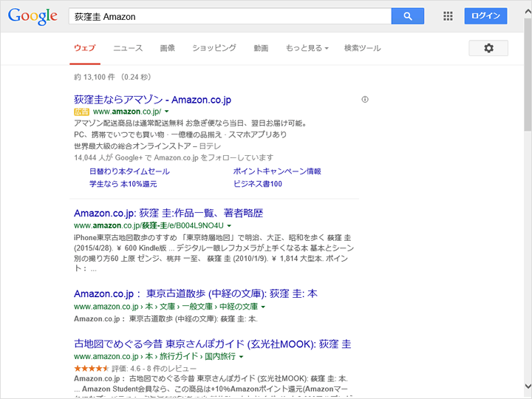Click the scrollbar down arrow
The width and height of the screenshot is (532, 399).
pyautogui.click(x=528, y=386)
